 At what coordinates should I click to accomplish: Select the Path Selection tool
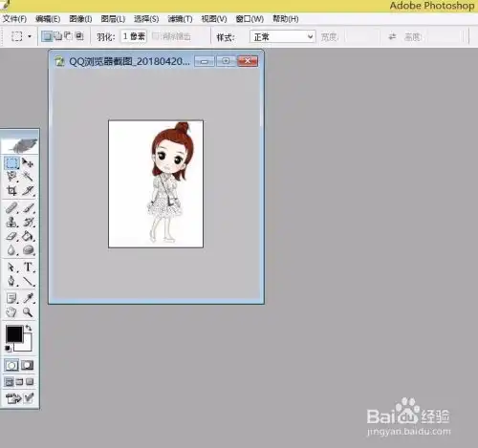coord(11,267)
